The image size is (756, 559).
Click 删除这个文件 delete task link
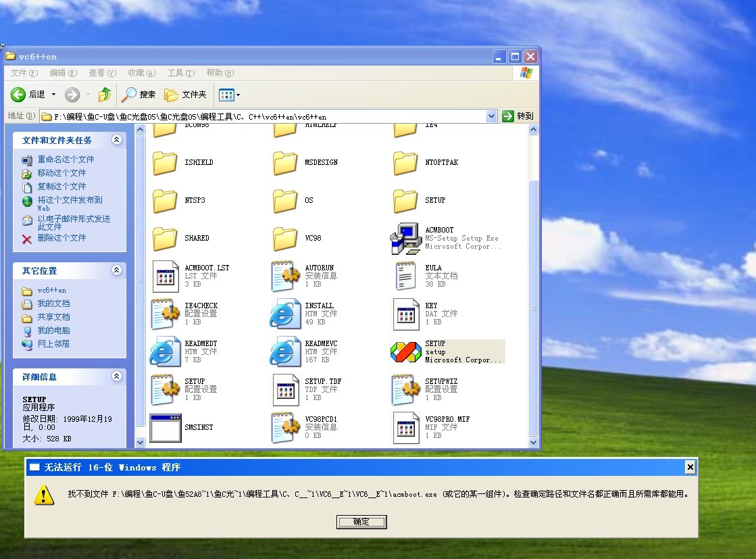point(61,238)
